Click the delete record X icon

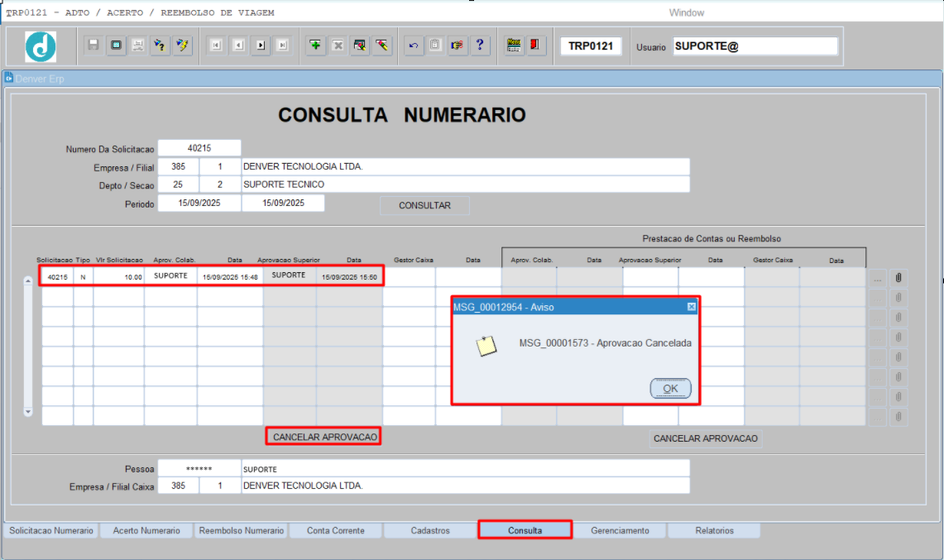(338, 46)
